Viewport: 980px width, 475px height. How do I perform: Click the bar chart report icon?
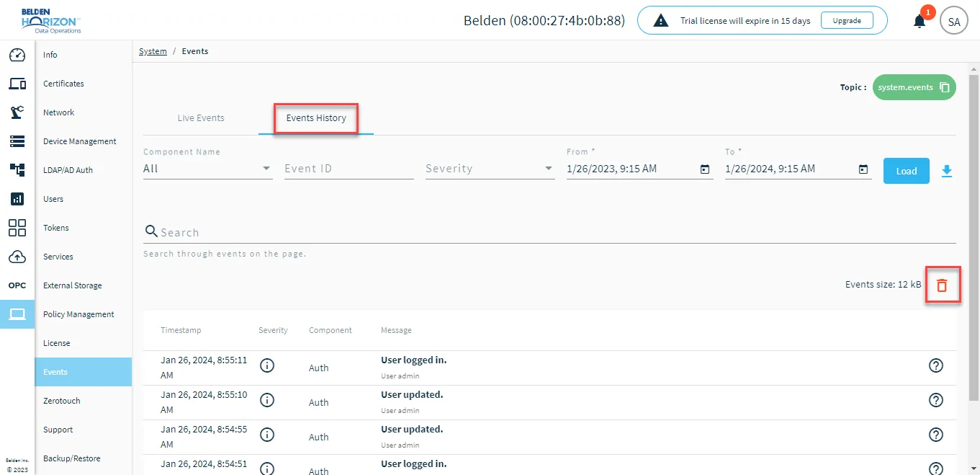point(17,199)
